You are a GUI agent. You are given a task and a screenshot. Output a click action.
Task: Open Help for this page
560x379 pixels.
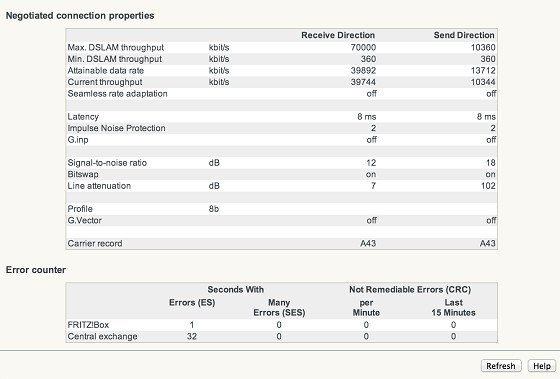click(x=541, y=365)
